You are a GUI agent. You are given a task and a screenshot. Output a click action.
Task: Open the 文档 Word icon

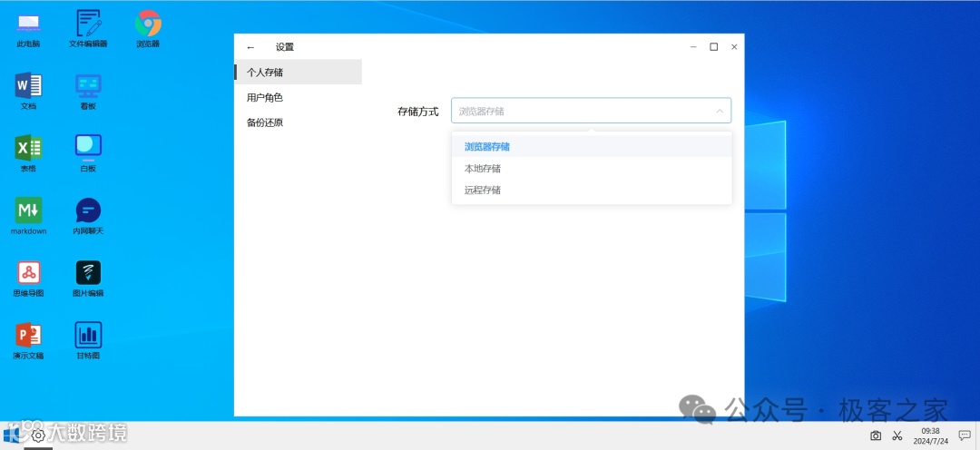point(28,92)
